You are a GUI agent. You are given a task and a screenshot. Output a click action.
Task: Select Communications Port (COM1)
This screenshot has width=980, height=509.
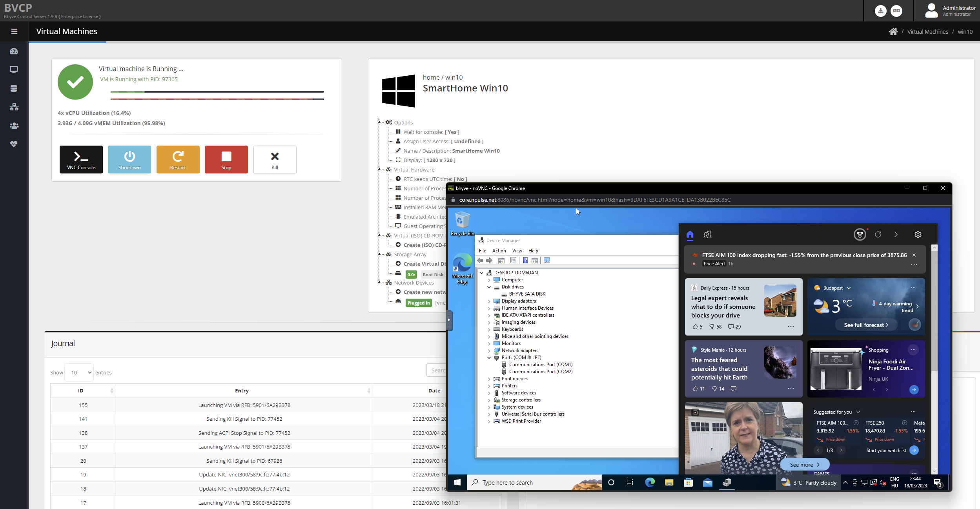[541, 365]
